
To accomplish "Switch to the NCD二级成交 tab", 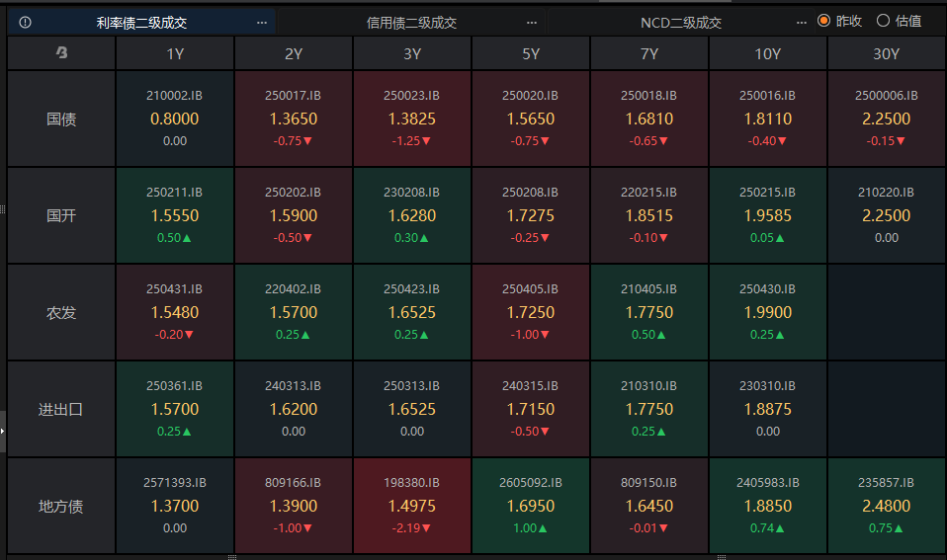I will [681, 22].
